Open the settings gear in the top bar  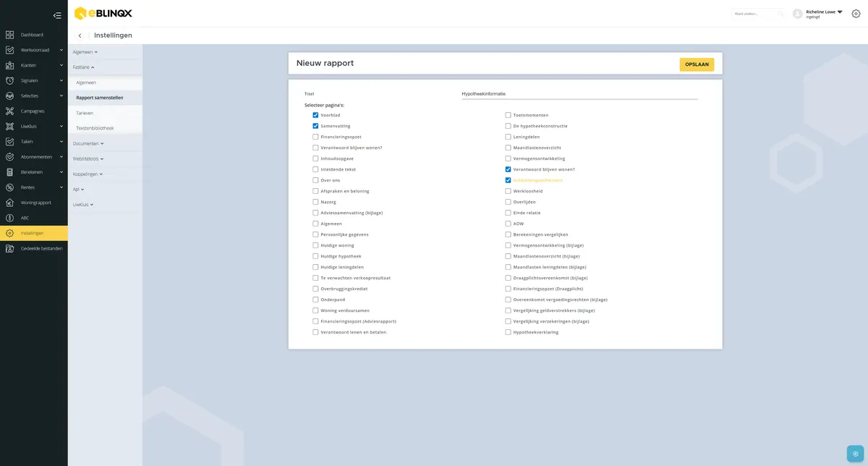pos(856,14)
